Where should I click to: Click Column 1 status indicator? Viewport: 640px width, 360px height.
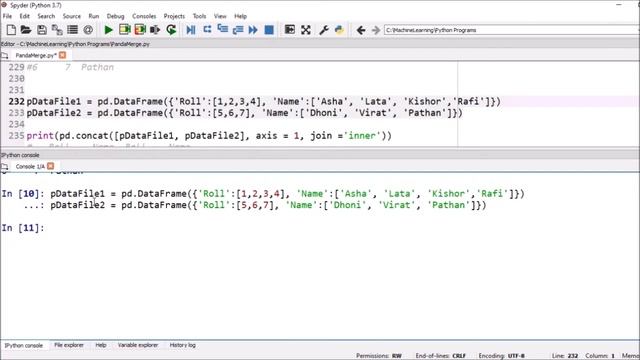click(x=600, y=356)
